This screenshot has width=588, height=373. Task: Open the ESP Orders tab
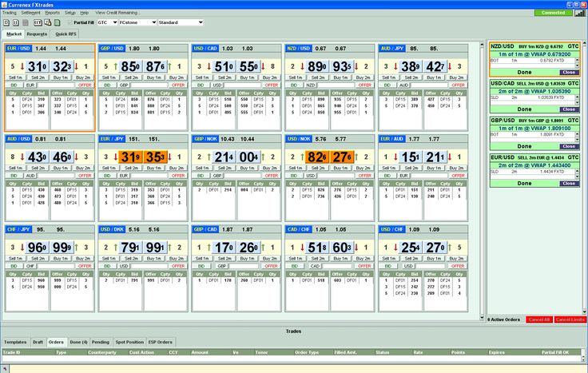tap(160, 343)
